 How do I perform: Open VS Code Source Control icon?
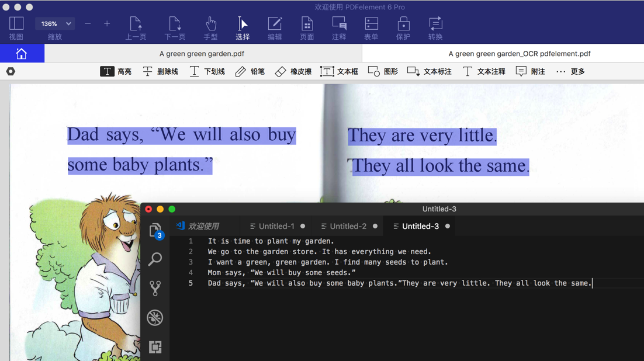(155, 289)
